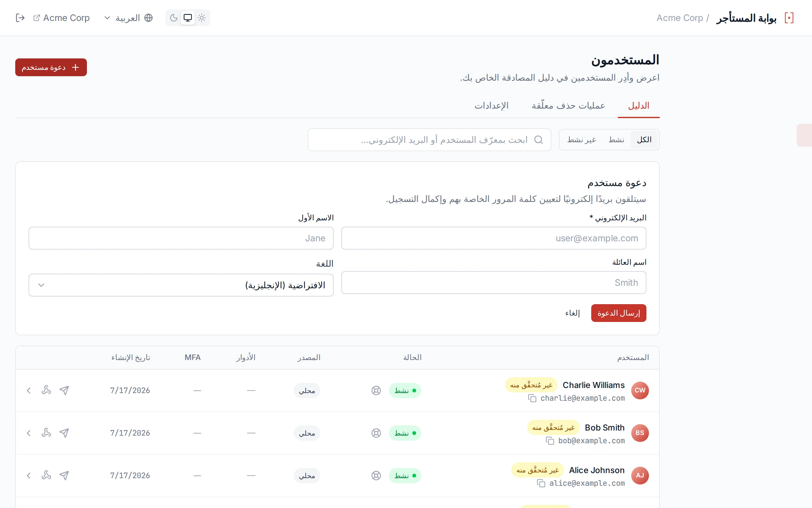The height and width of the screenshot is (508, 812).
Task: Click the نشط badge for Alice Johnson
Action: [405, 476]
